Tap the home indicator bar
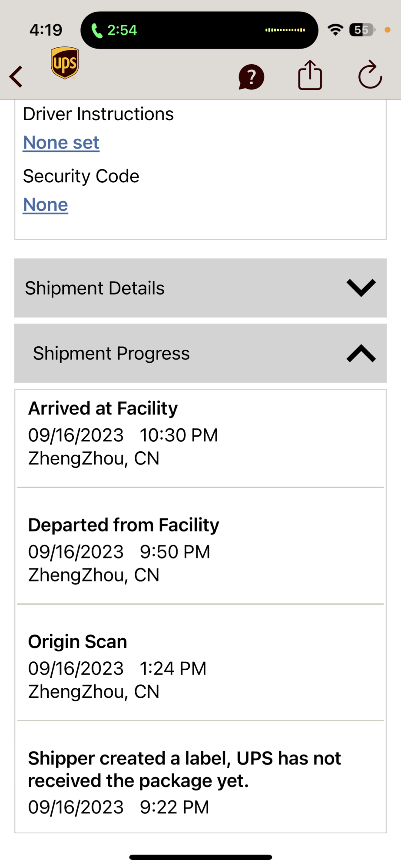The width and height of the screenshot is (401, 868). (x=200, y=857)
